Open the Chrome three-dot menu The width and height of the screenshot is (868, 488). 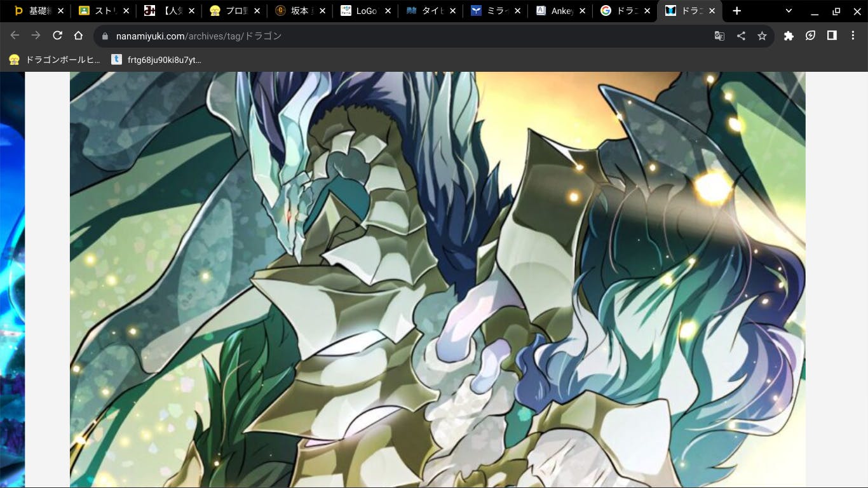coord(853,36)
